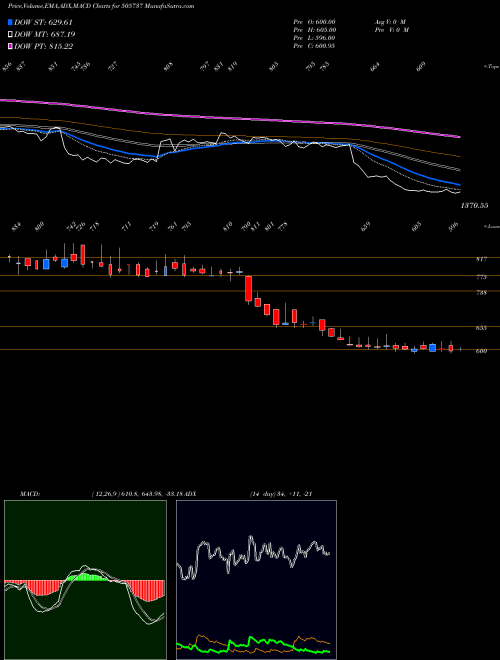Click the 738 price level label
This screenshot has height=660, width=500.
[481, 293]
